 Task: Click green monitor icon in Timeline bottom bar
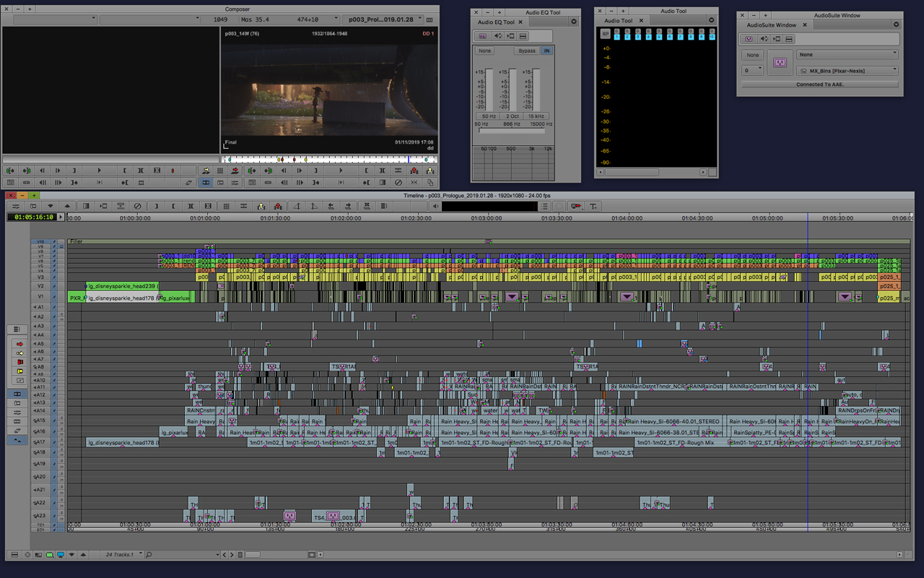(49, 554)
